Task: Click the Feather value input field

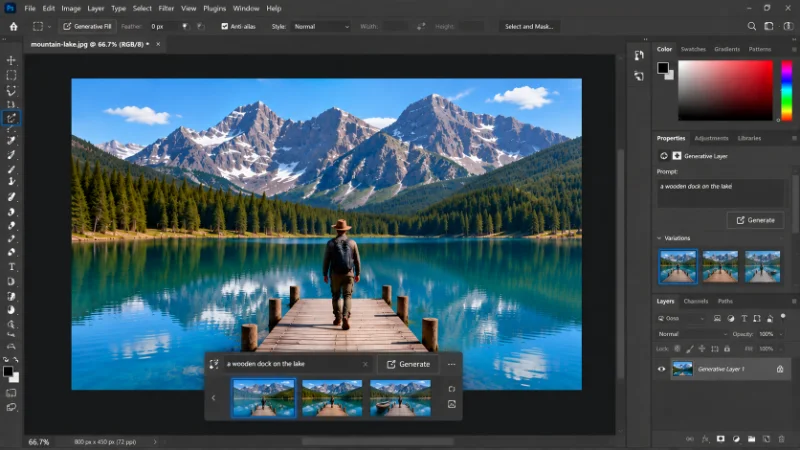Action: 163,27
